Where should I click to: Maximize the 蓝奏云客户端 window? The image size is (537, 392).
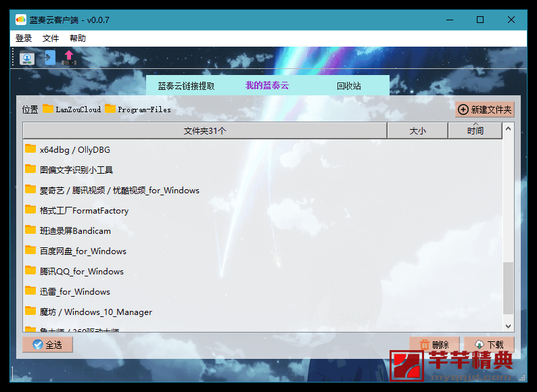(480, 20)
